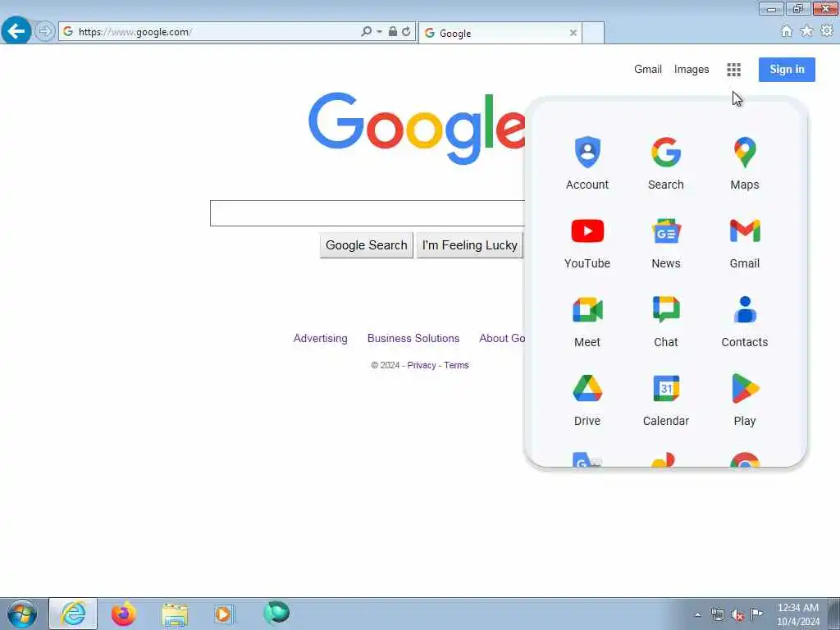Click the Action Center flag icon
840x630 pixels.
(757, 614)
